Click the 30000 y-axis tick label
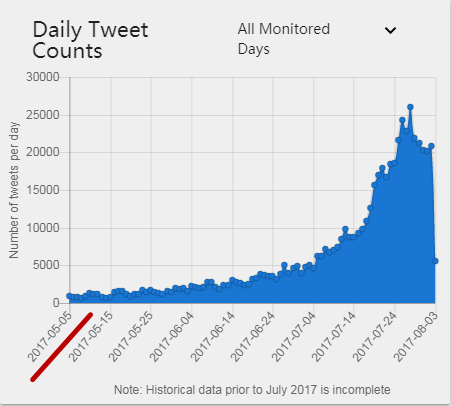The height and width of the screenshot is (406, 451). pos(43,77)
